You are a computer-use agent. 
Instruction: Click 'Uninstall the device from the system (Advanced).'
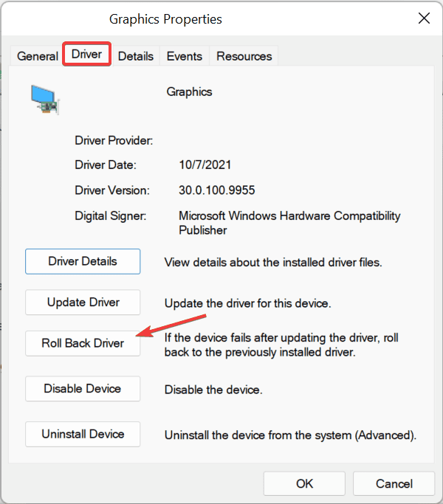point(290,435)
